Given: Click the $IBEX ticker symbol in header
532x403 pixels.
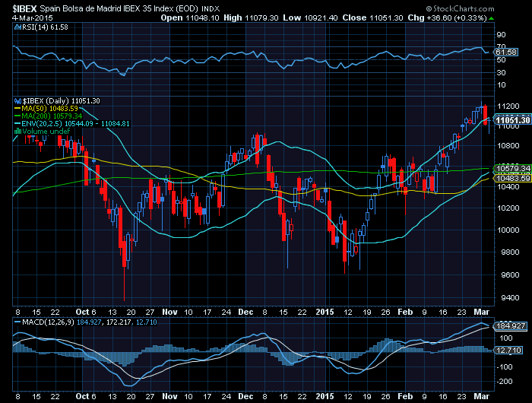Looking at the screenshot, I should click(24, 8).
